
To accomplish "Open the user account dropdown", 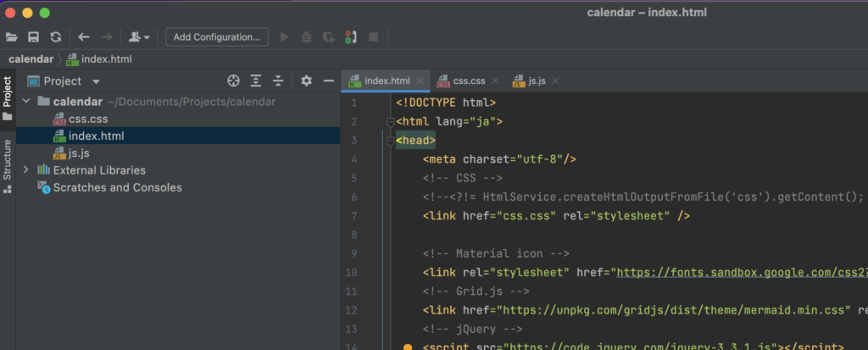I will tap(139, 37).
